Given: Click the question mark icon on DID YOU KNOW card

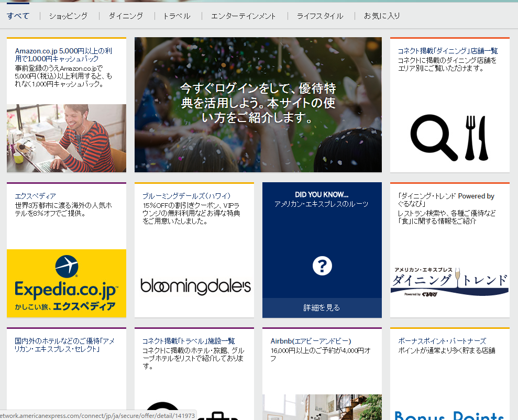Looking at the screenshot, I should tap(322, 266).
